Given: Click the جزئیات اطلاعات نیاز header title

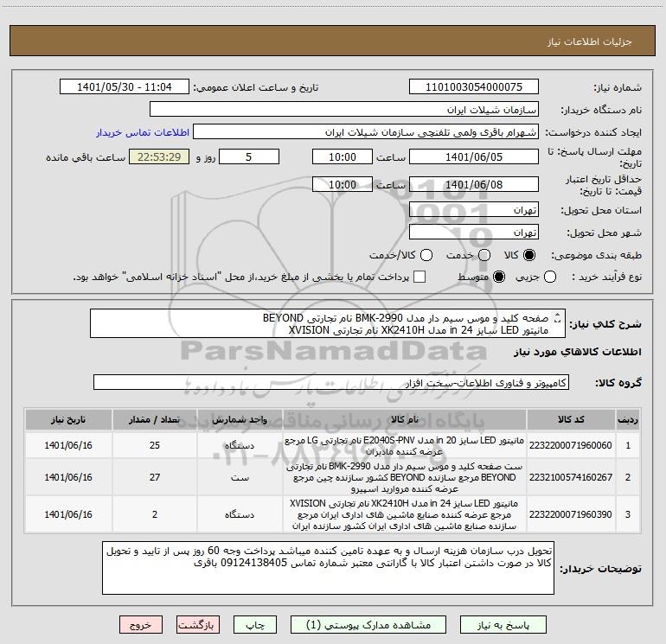Looking at the screenshot, I should pos(590,41).
